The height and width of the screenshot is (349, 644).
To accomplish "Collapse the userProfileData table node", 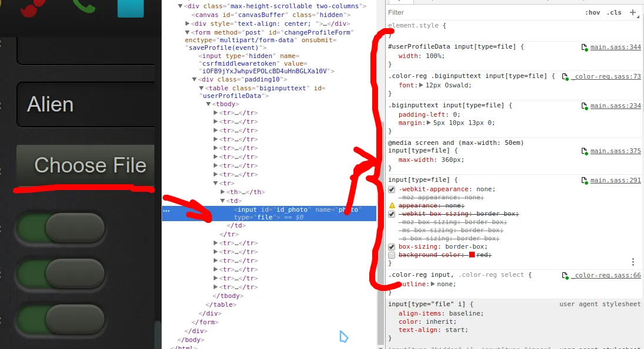I will click(x=201, y=88).
